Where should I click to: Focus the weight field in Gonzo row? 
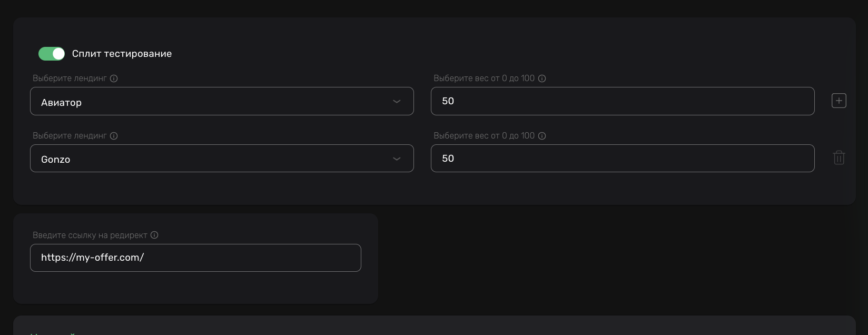point(622,159)
